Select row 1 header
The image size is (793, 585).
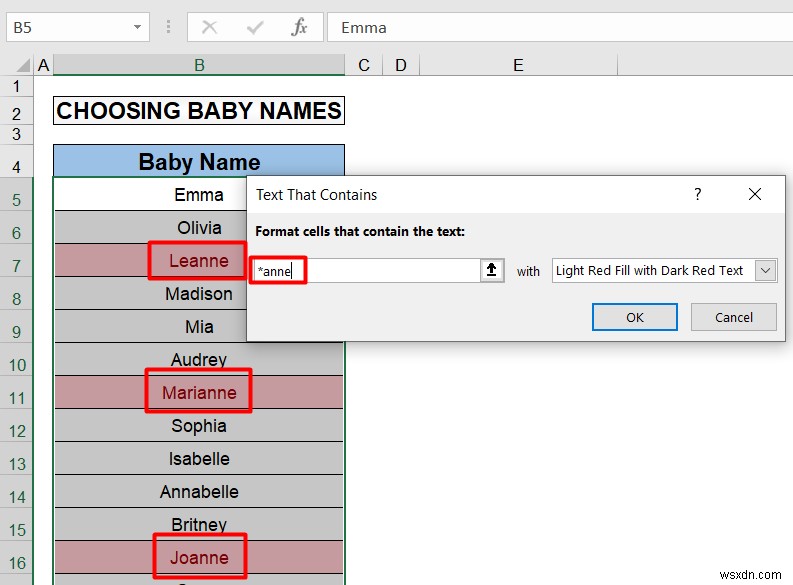point(17,86)
